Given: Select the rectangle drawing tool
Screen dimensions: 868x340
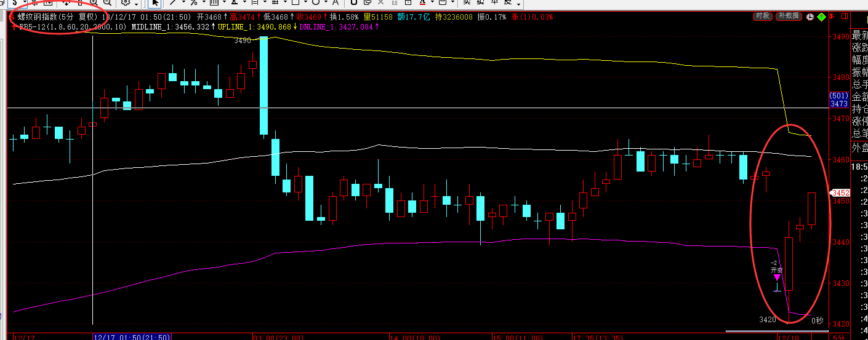Looking at the screenshot, I should 295,2.
